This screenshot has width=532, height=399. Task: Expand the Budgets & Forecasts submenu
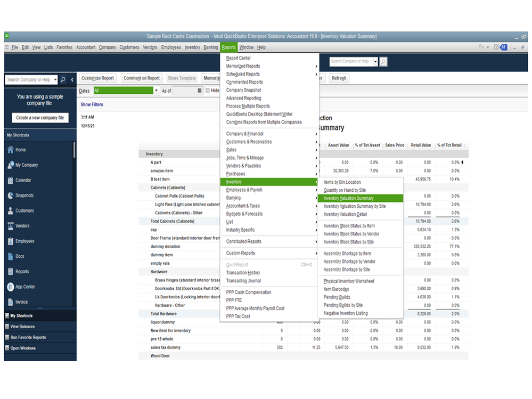269,214
